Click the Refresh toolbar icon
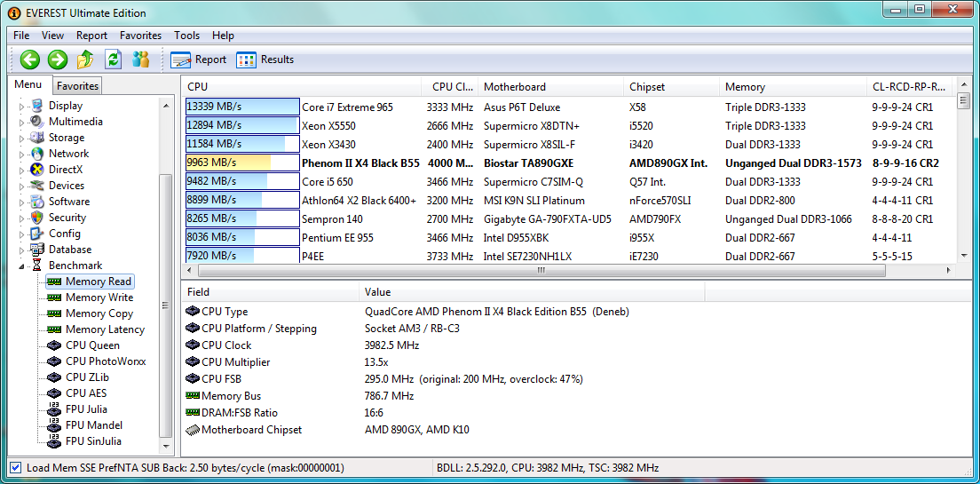 click(x=113, y=60)
